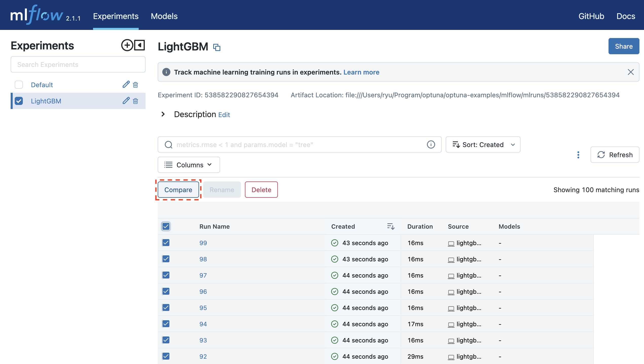
Task: Click the info icon in tracking banner
Action: point(166,72)
